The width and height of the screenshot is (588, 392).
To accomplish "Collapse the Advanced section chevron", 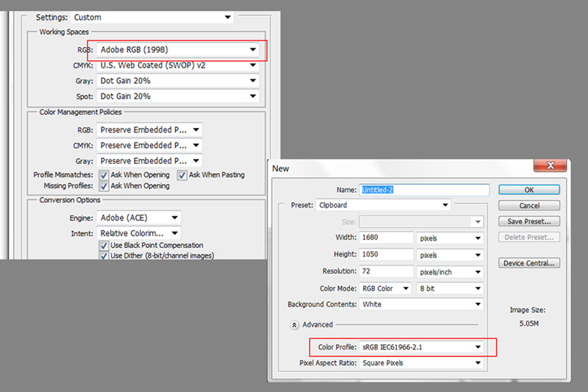I will pos(295,325).
